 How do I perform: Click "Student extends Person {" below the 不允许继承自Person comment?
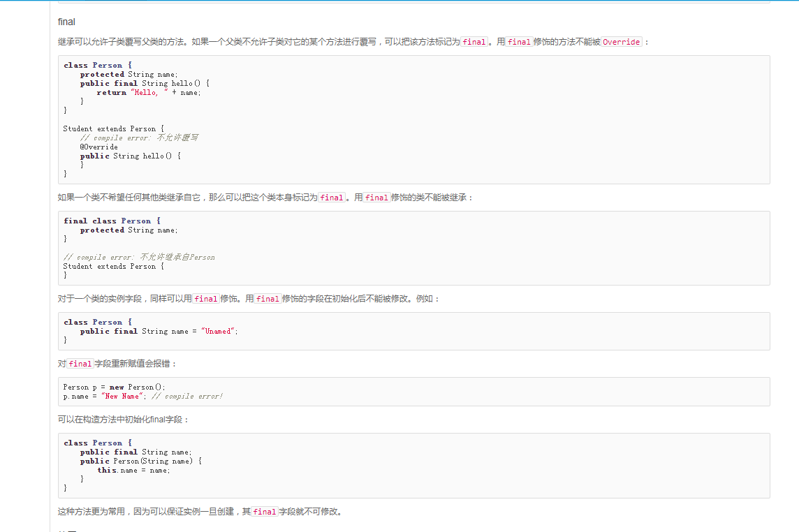click(x=114, y=266)
